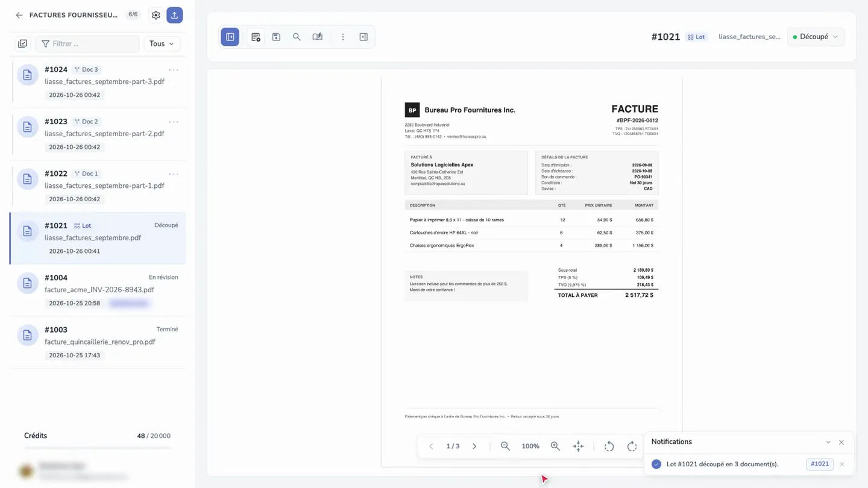This screenshot has width=868, height=488.
Task: Open the three-dot menu for document #1024
Action: [174, 70]
